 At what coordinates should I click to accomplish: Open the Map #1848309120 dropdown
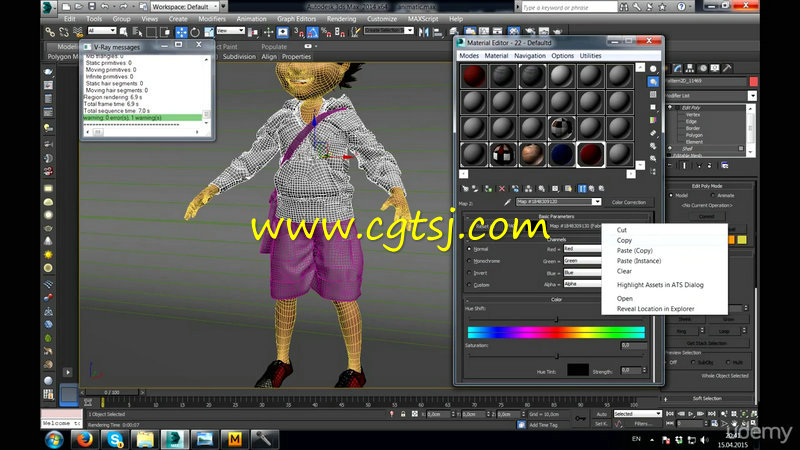559,202
